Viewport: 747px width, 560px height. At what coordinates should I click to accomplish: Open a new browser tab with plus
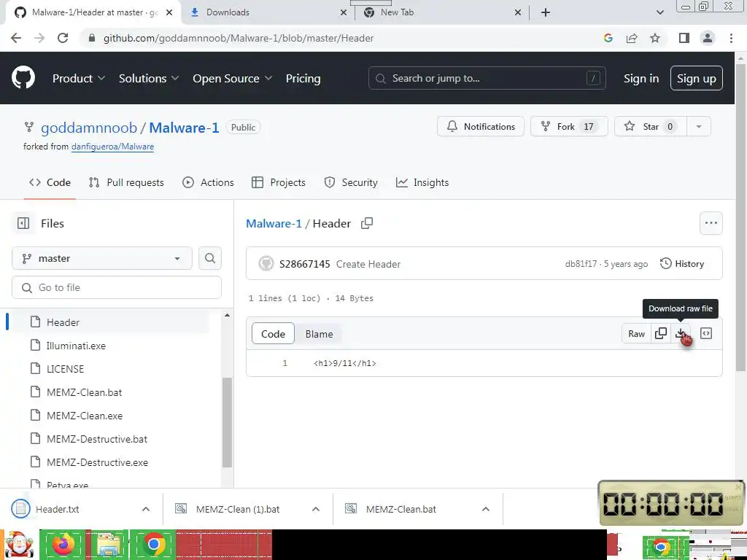tap(546, 12)
